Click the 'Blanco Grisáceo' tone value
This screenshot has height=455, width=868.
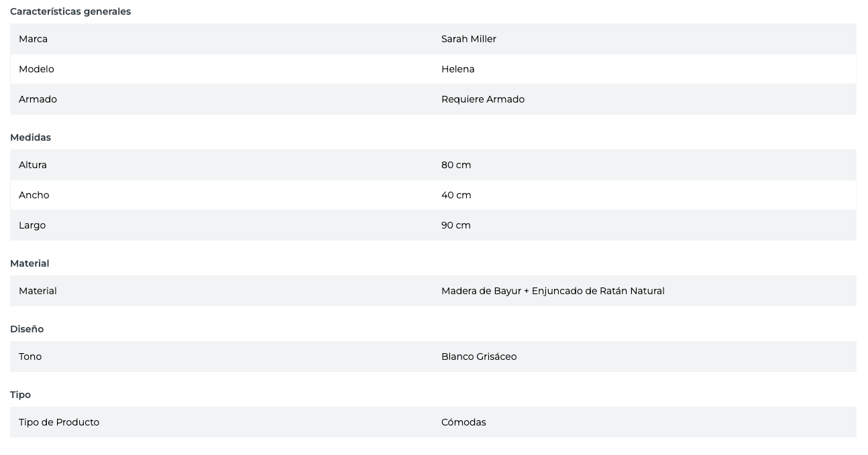[478, 356]
